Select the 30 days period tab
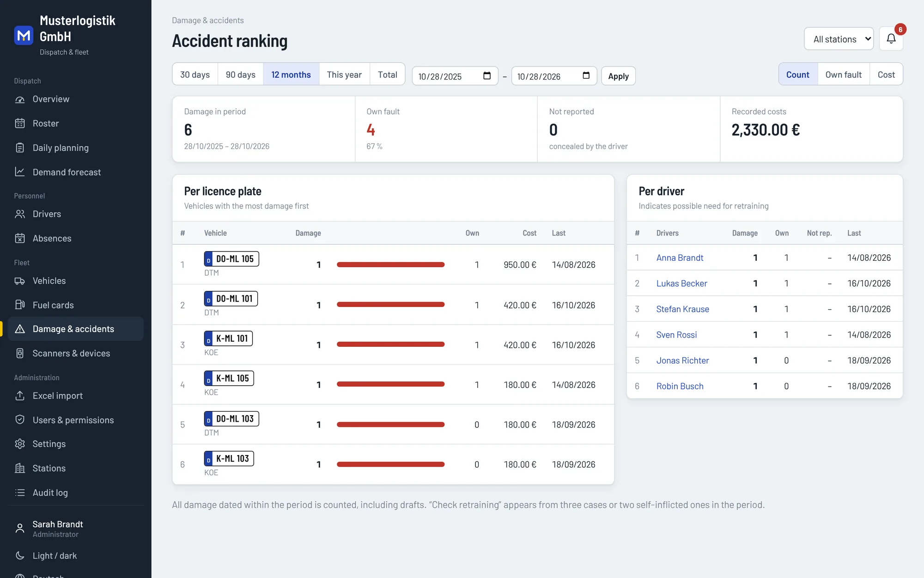Image resolution: width=924 pixels, height=578 pixels. tap(195, 74)
